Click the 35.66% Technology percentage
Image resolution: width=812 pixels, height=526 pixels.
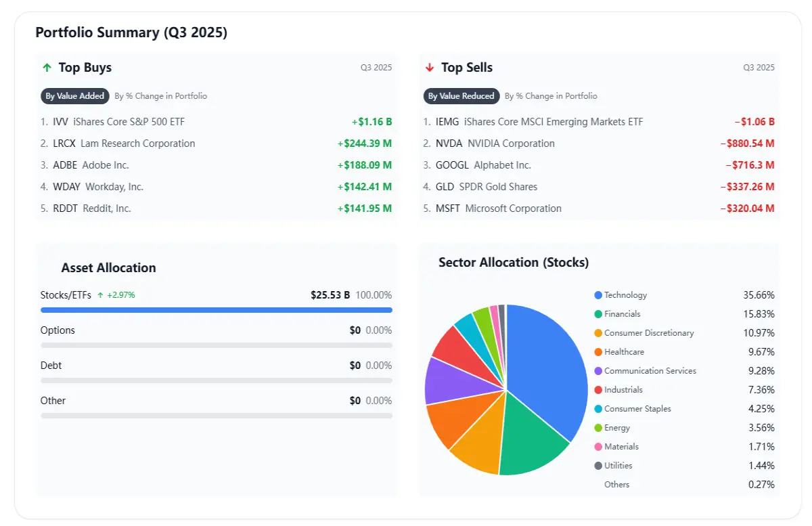click(759, 295)
